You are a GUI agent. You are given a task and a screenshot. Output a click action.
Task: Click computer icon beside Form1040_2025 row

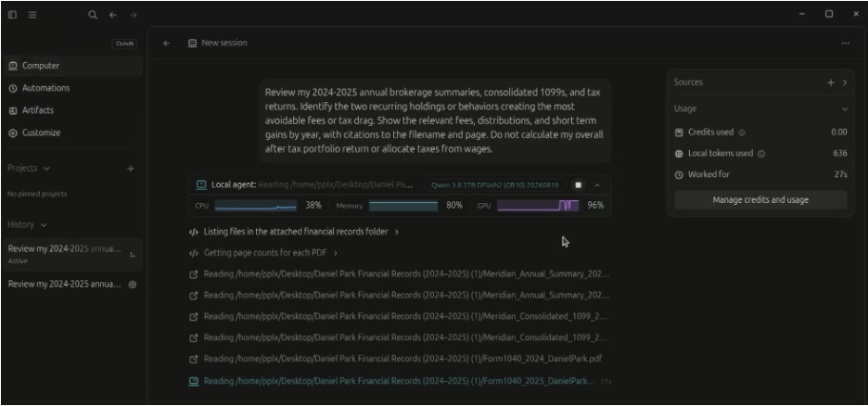pyautogui.click(x=193, y=381)
